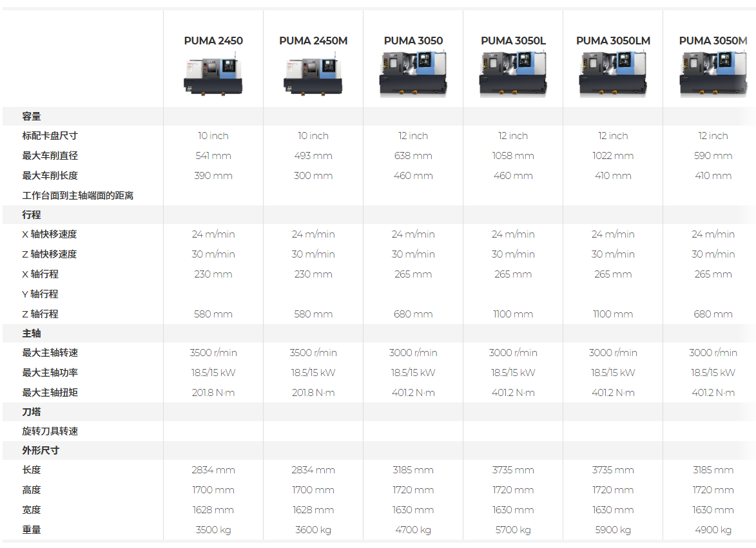Select 201.8 N·m torque under PUMA 2450

pyautogui.click(x=213, y=392)
